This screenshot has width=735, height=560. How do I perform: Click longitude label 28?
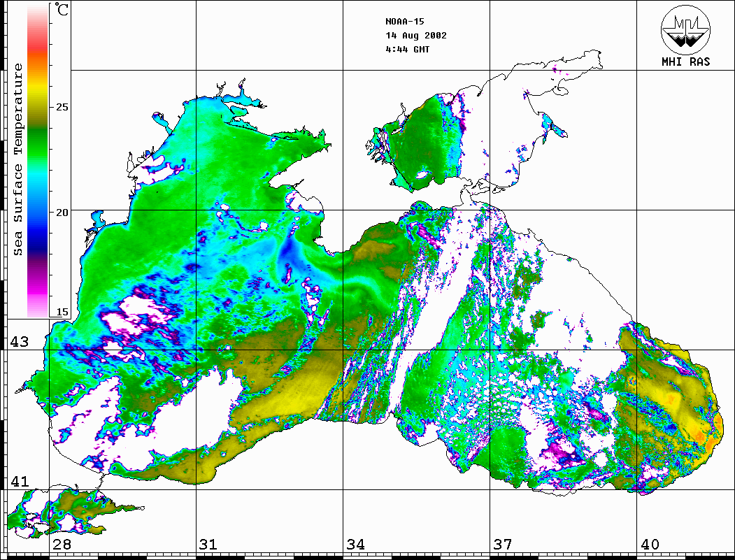click(62, 545)
